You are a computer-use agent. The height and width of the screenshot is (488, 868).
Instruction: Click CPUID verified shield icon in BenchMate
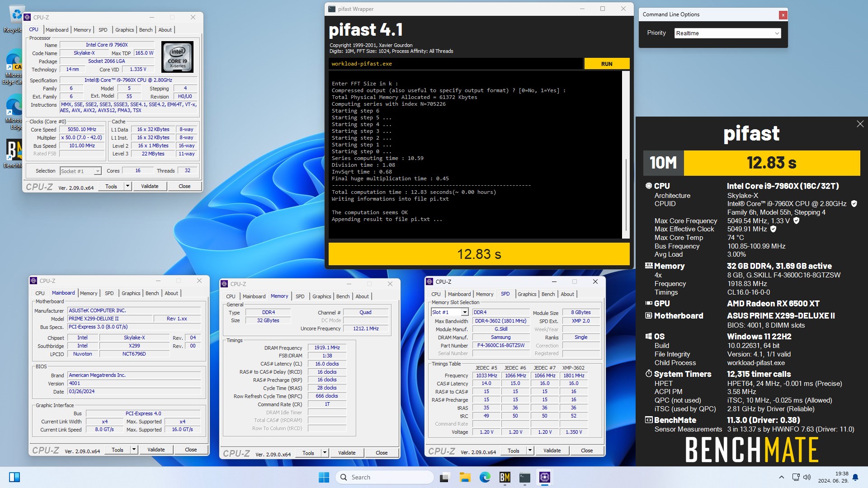(x=854, y=204)
